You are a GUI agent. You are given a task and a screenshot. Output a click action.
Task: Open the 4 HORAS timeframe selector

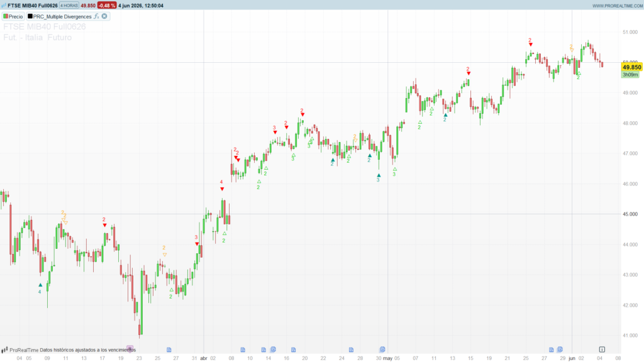tap(69, 6)
